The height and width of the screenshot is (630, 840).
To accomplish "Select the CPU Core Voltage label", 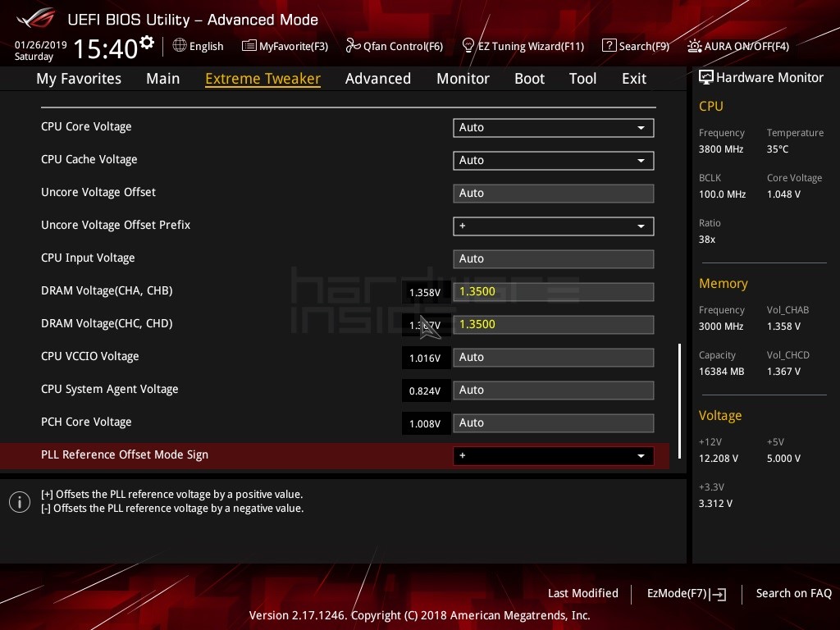I will click(x=86, y=127).
